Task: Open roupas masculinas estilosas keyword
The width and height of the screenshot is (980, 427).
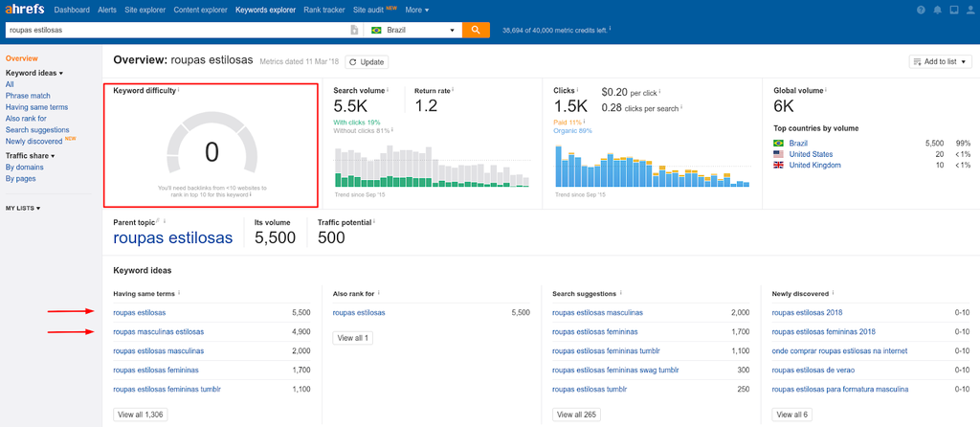Action: [x=158, y=331]
